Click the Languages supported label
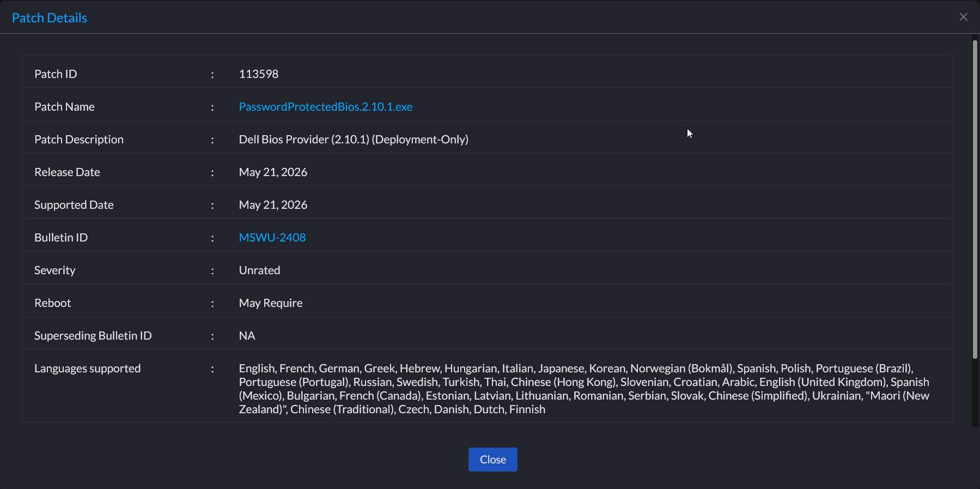This screenshot has height=489, width=980. tap(87, 369)
